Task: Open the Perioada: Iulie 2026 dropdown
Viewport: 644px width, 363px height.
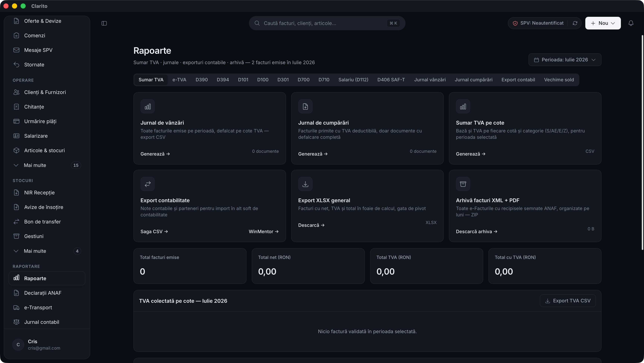Action: [565, 60]
